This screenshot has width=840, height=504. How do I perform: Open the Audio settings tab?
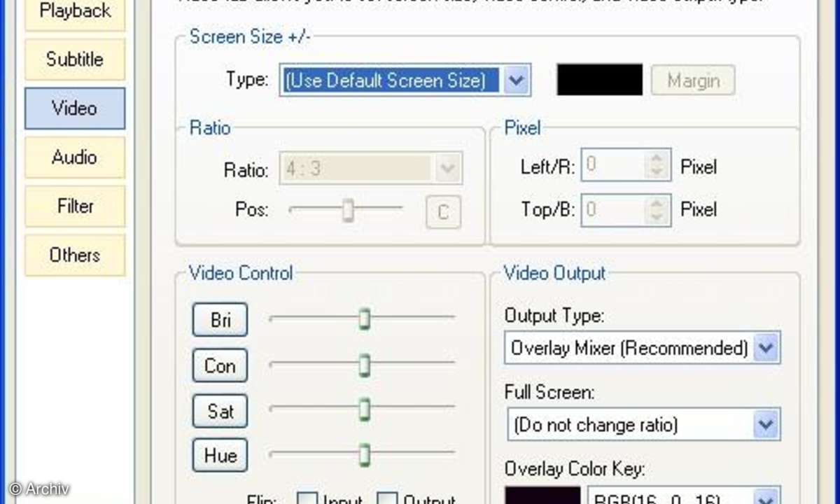(75, 157)
